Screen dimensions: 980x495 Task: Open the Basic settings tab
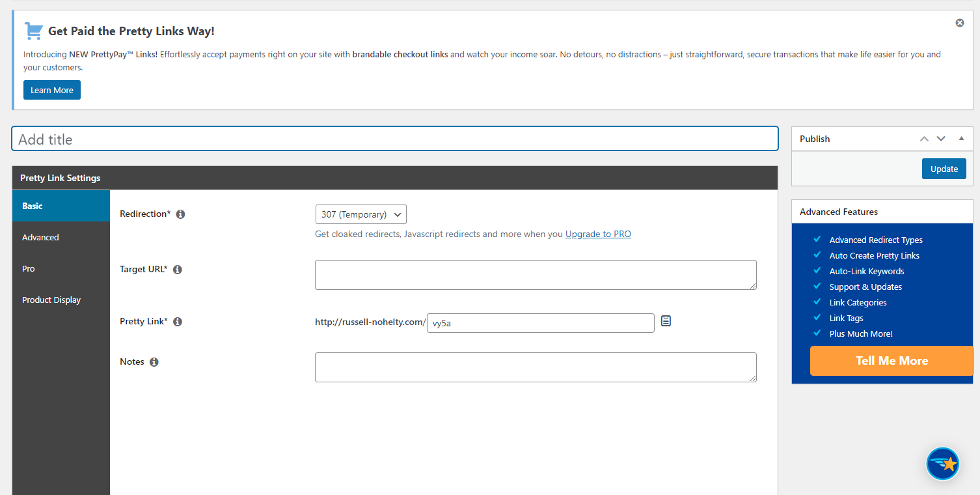click(61, 206)
